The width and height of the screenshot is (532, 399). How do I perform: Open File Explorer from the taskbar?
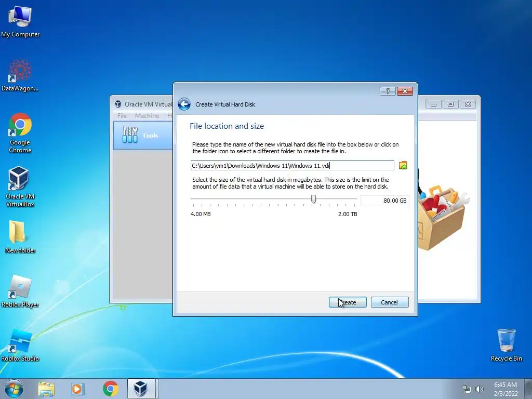pyautogui.click(x=46, y=389)
